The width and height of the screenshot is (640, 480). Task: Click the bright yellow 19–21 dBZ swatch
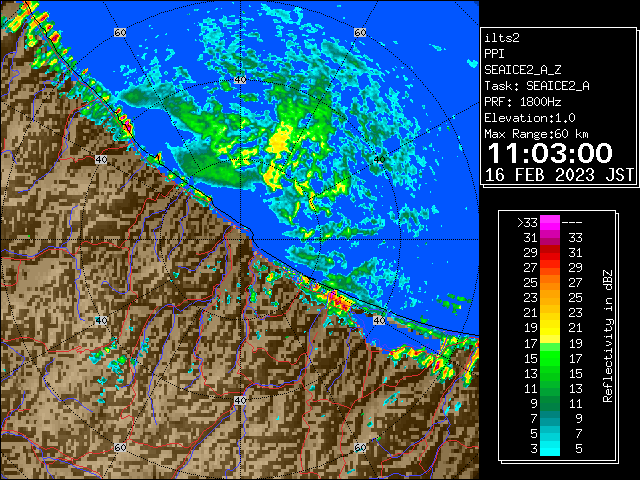(550, 328)
